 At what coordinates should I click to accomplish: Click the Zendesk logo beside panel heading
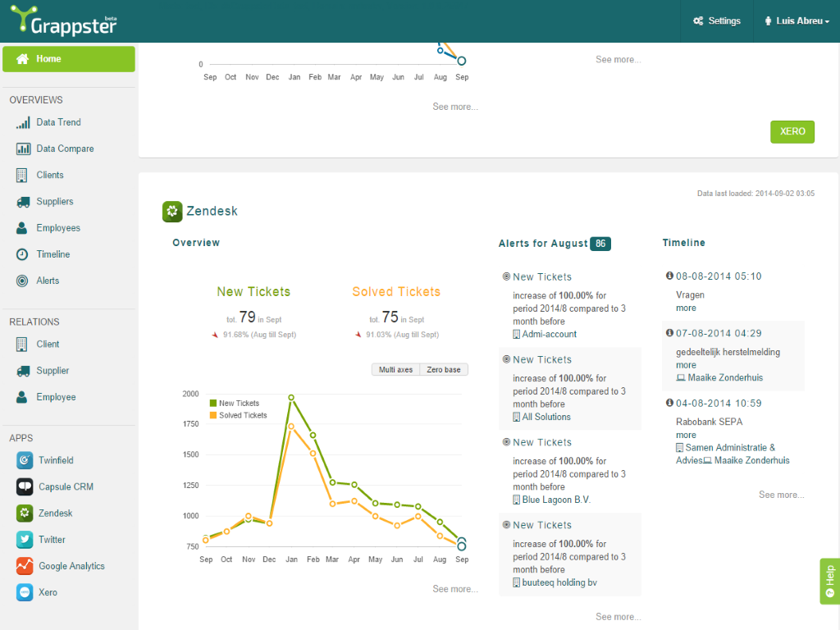[172, 212]
